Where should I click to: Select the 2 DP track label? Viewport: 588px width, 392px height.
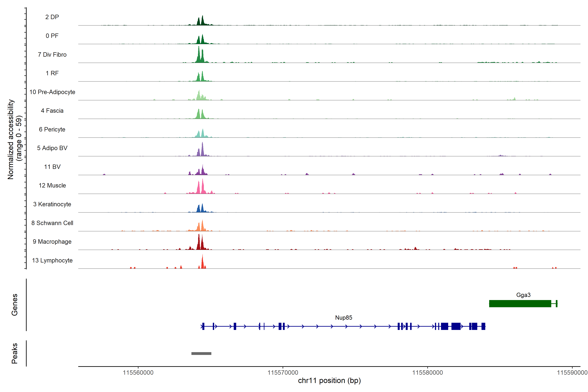click(x=52, y=17)
